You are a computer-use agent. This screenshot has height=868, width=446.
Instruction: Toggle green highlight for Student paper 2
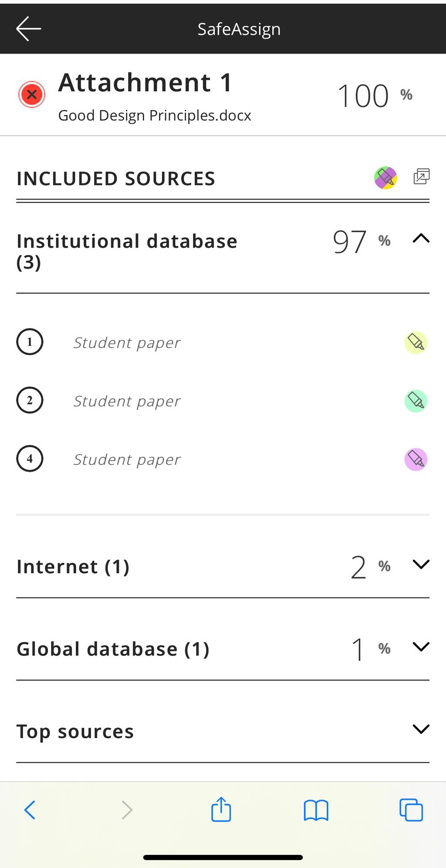(x=416, y=401)
